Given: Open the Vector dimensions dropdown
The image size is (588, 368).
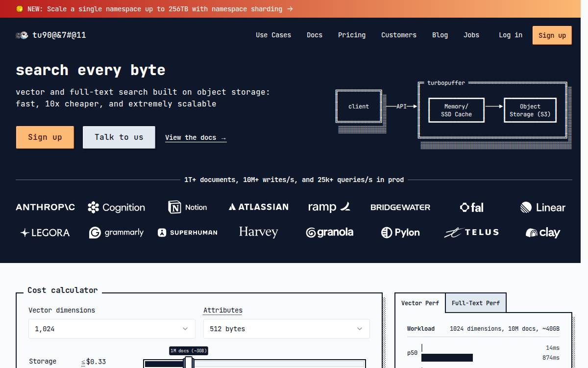Looking at the screenshot, I should coord(112,329).
